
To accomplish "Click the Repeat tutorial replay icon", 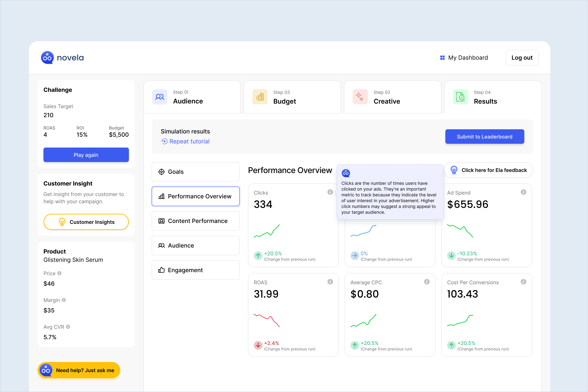I will pos(164,142).
